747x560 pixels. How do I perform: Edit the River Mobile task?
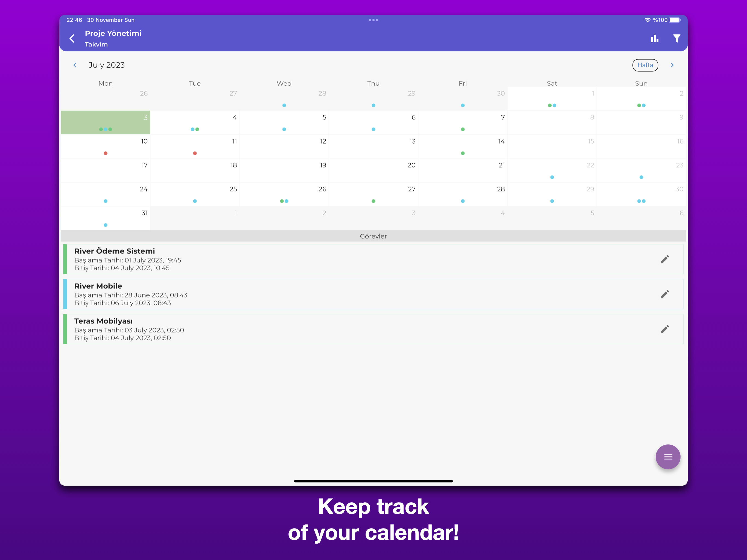[x=665, y=294]
